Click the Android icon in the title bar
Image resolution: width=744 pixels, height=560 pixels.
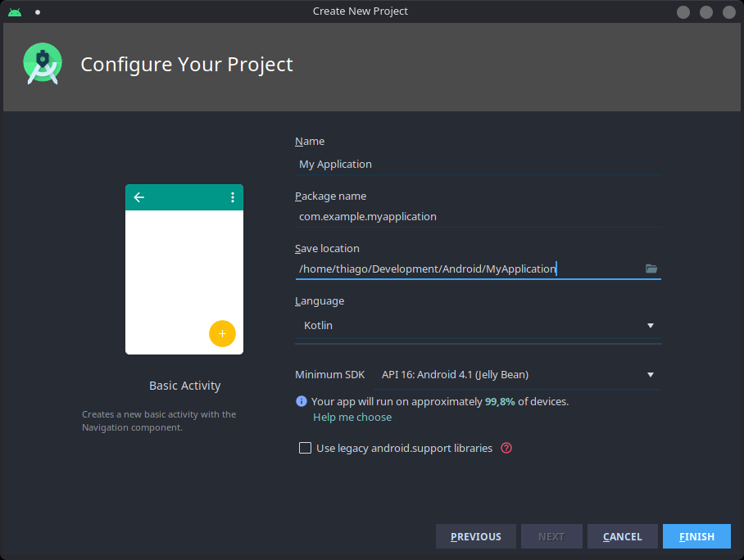(x=13, y=11)
